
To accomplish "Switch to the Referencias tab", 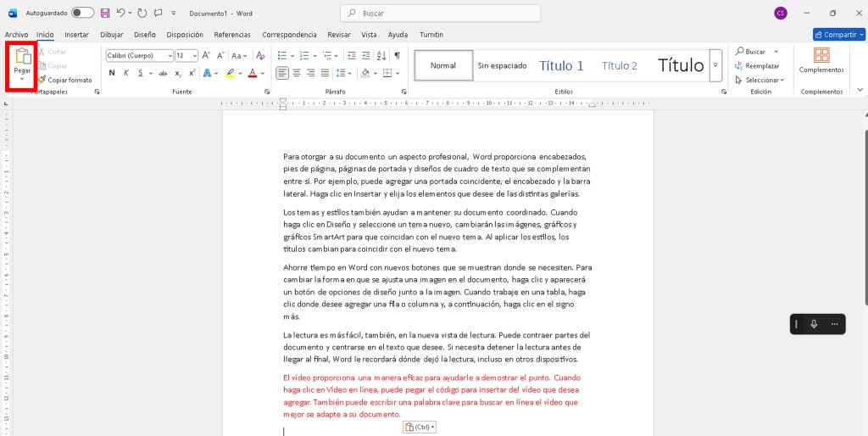I will coord(232,35).
